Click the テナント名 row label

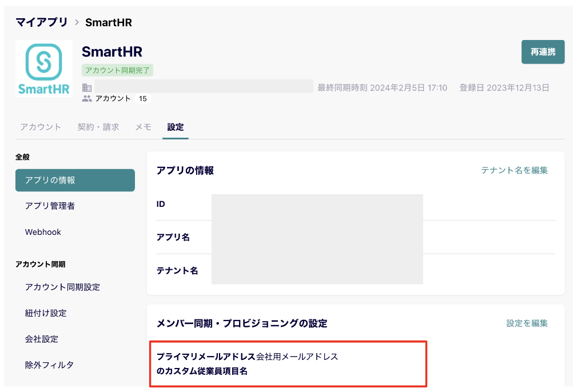click(177, 270)
